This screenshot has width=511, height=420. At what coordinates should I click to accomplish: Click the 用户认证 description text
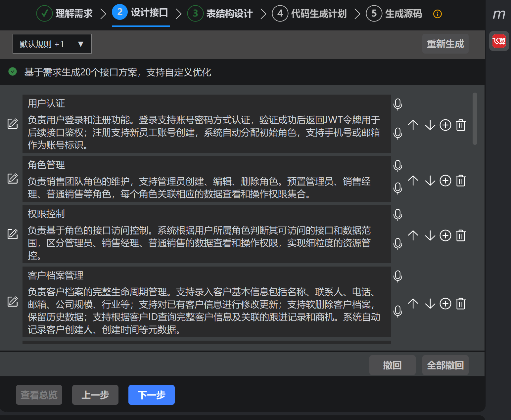pyautogui.click(x=204, y=132)
